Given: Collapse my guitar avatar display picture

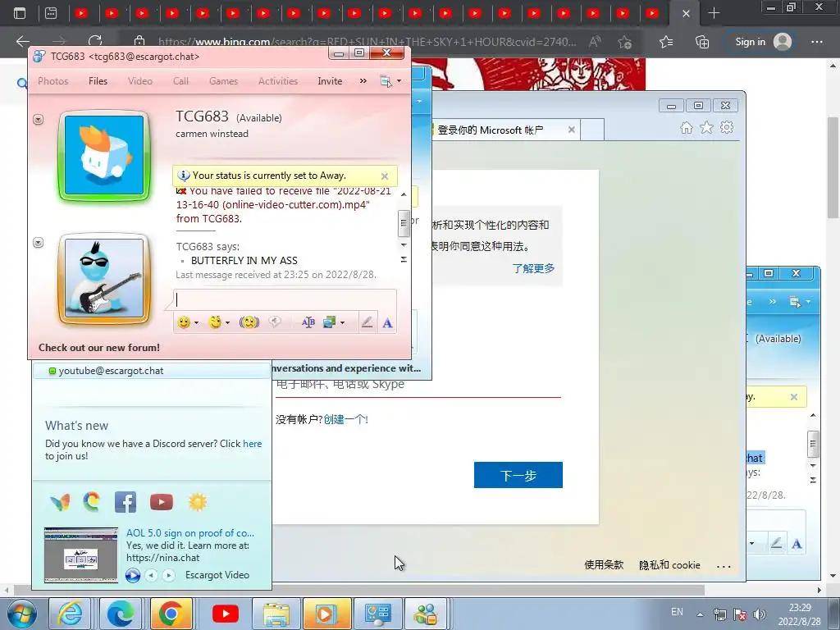Looking at the screenshot, I should 38,243.
